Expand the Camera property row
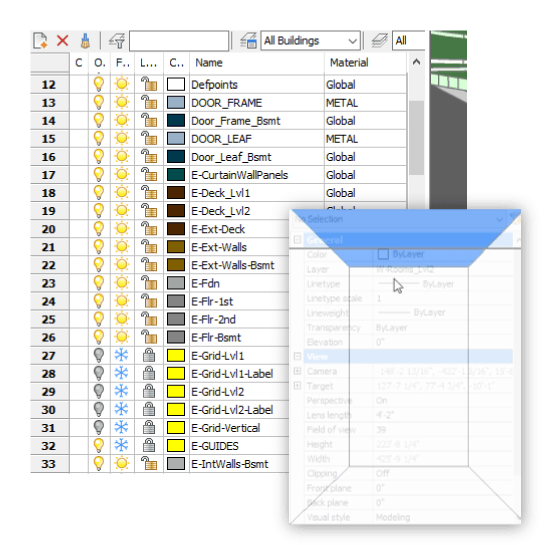This screenshot has width=545, height=545. pos(298,371)
